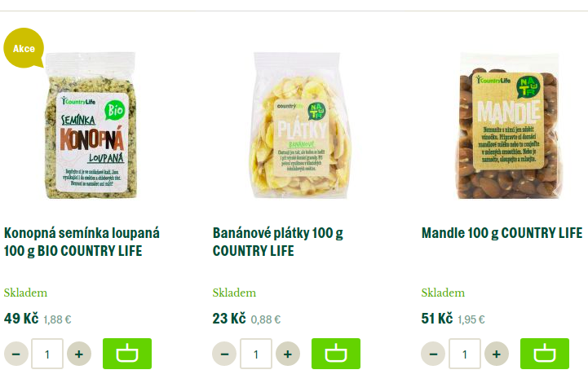588x383 pixels.
Task: View Mandle almond package image
Action: 508,125
